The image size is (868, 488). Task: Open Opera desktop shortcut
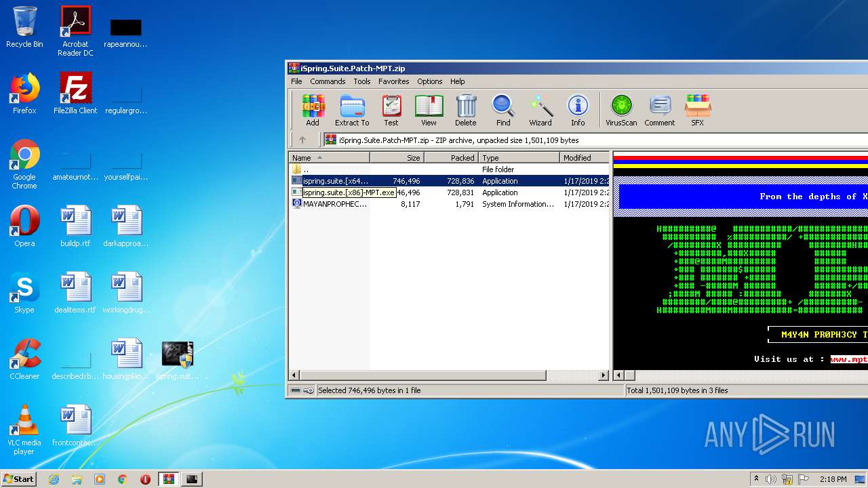pos(24,226)
